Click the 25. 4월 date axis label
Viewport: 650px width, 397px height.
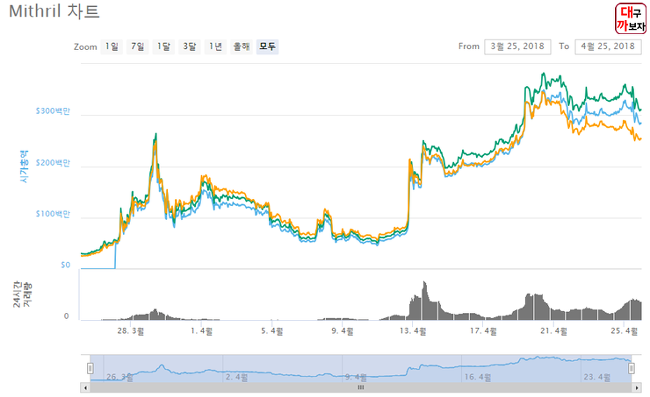tap(624, 331)
